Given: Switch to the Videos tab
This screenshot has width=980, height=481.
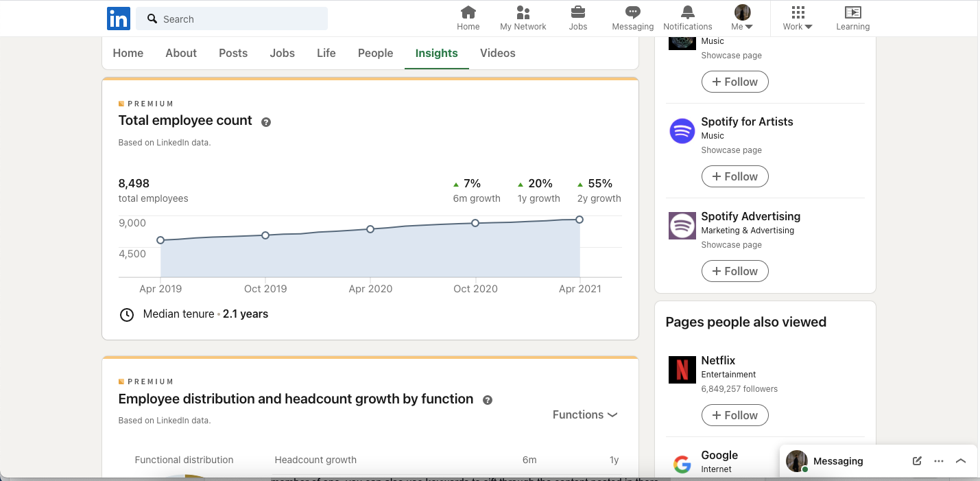Looking at the screenshot, I should pos(497,53).
